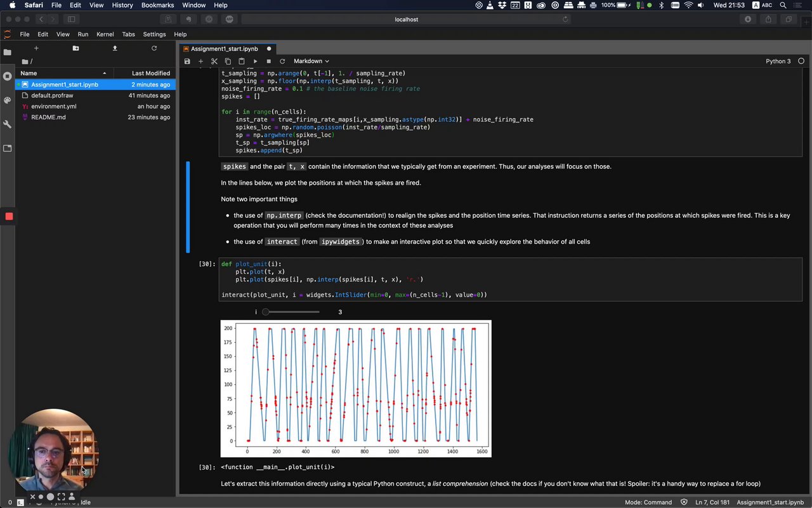Show Safari tab overview button
Screen dimensions: 812x508
(789, 19)
